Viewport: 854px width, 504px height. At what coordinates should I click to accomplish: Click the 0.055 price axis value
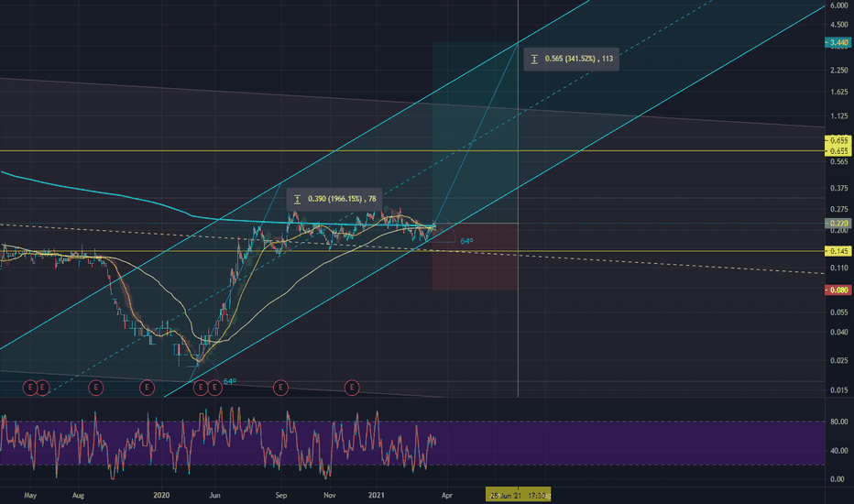tap(839, 312)
